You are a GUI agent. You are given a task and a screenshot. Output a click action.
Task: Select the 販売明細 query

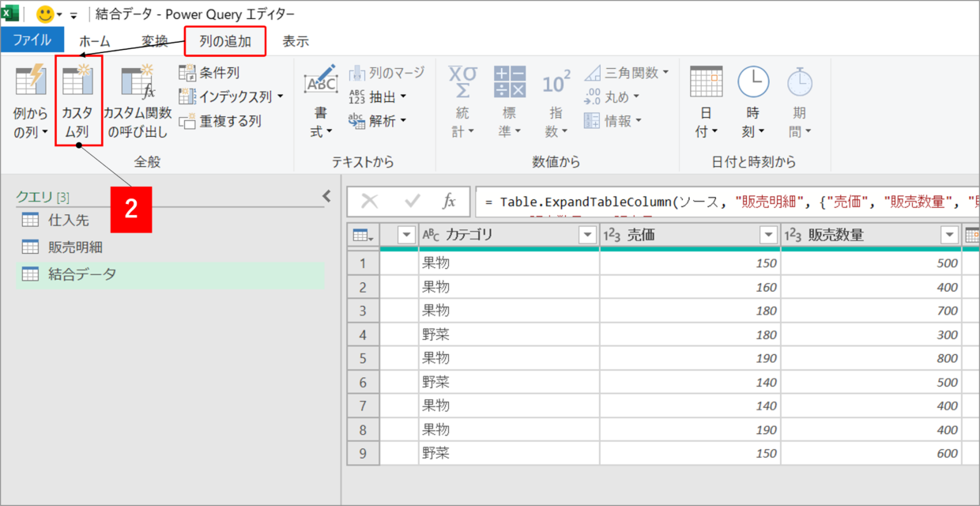coord(170,247)
